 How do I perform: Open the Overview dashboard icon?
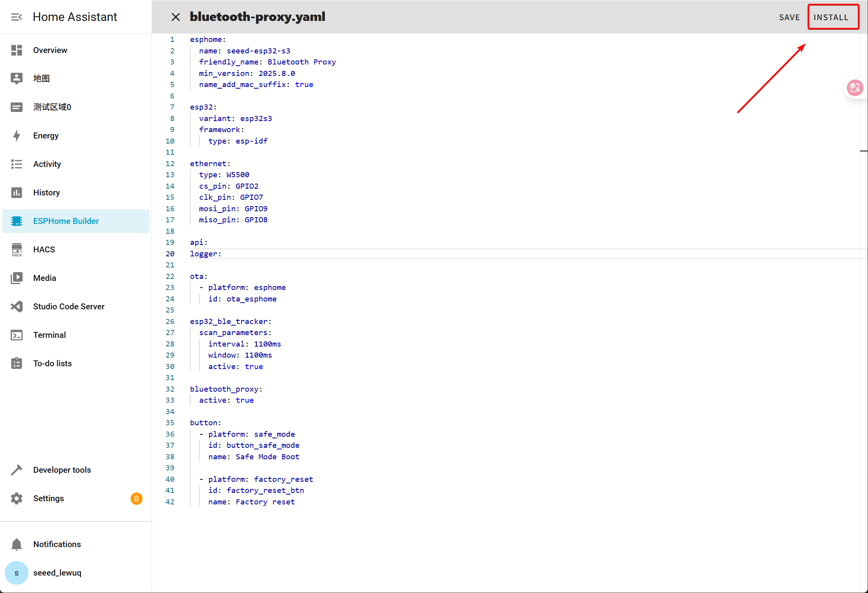click(x=17, y=50)
